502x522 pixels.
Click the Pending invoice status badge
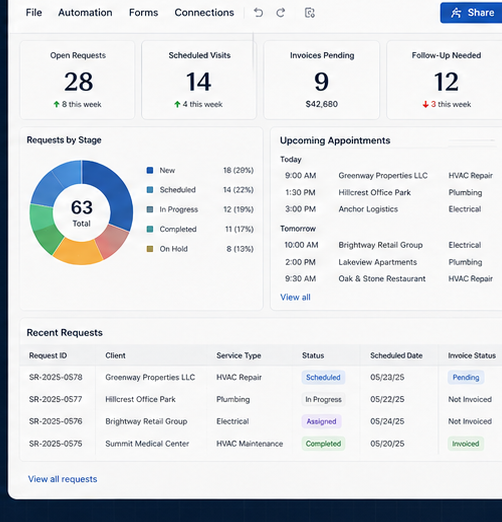tap(466, 377)
